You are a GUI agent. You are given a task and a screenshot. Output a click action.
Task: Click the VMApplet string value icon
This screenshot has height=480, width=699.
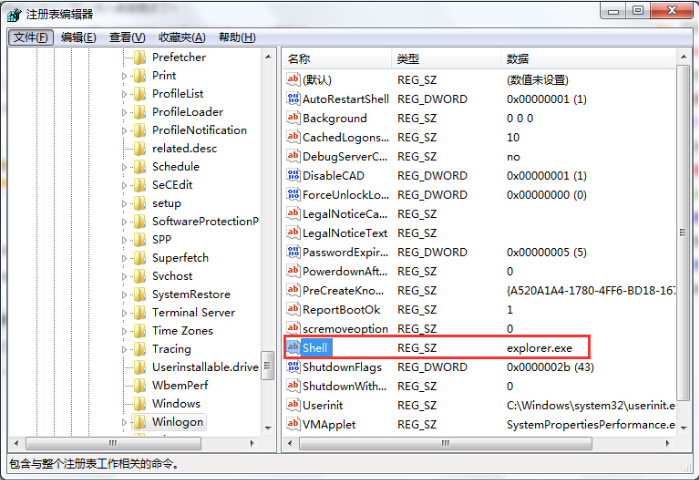[294, 424]
